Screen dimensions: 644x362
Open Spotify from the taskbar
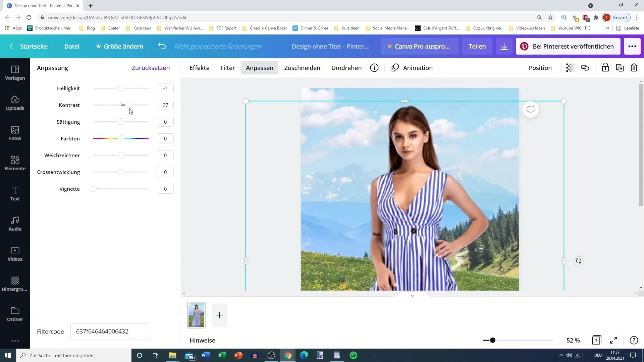pyautogui.click(x=354, y=355)
